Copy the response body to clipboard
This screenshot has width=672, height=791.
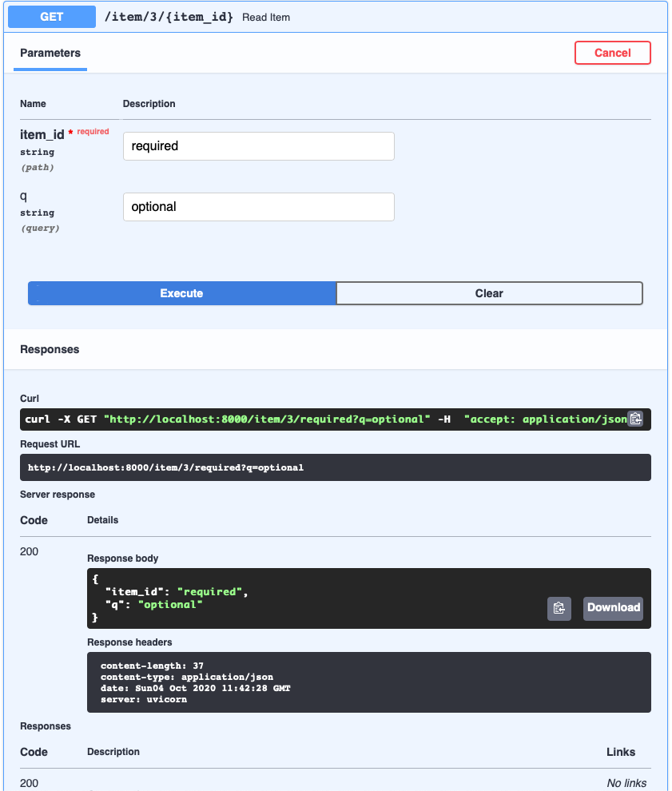tap(559, 608)
